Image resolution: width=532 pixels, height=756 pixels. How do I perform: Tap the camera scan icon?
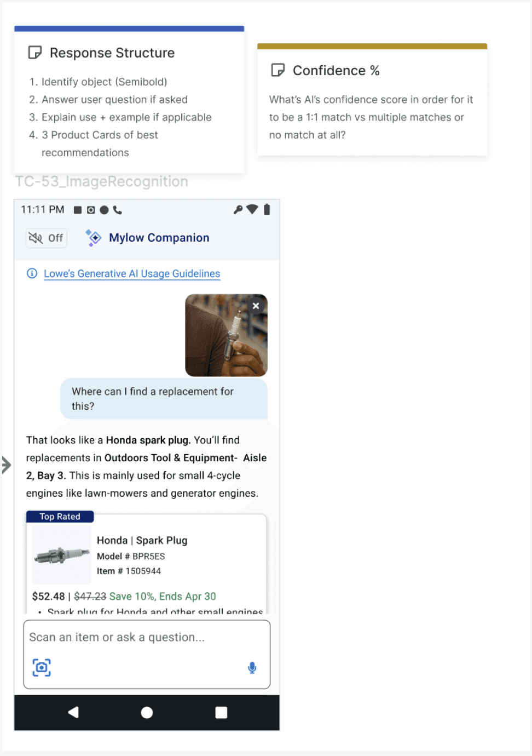(x=42, y=667)
